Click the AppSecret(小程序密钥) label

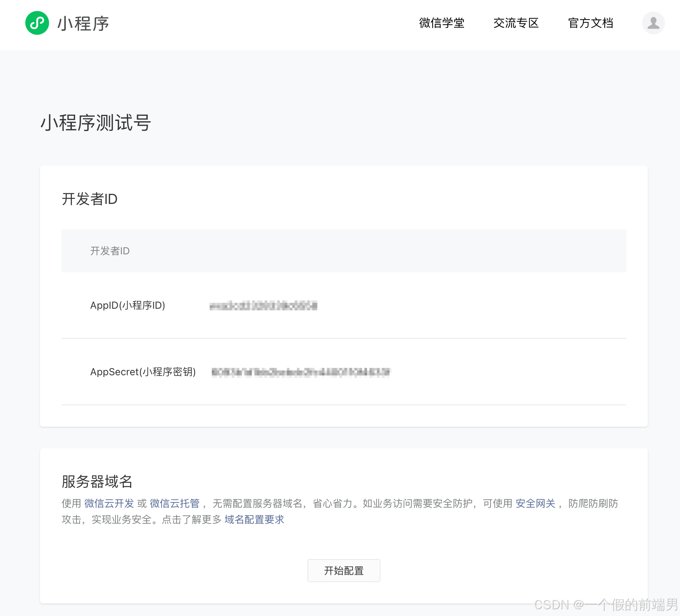143,372
